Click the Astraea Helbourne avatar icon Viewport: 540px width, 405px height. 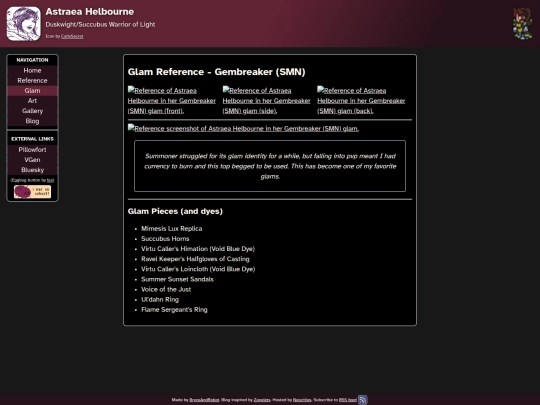[23, 24]
